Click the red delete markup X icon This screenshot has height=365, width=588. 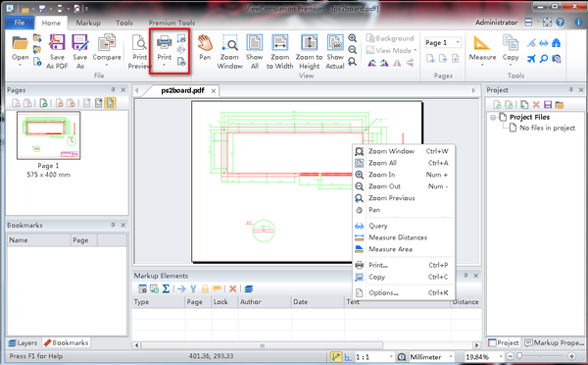[x=233, y=288]
